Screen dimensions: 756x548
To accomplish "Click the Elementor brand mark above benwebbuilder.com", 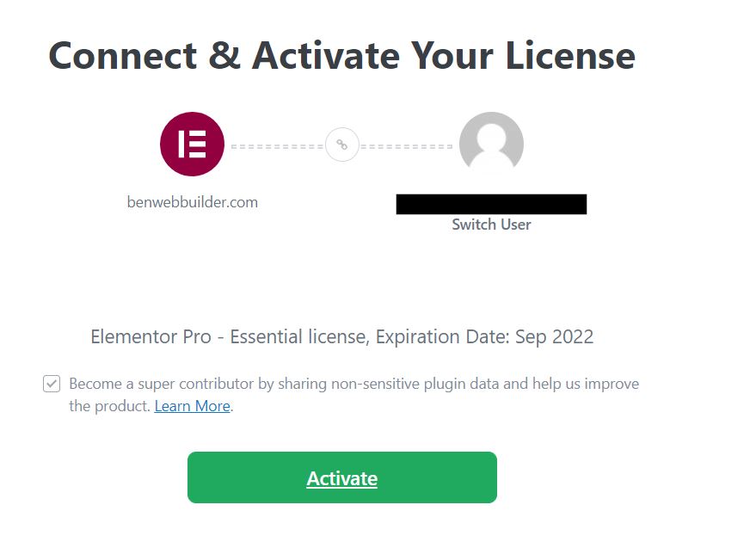I will tap(192, 144).
